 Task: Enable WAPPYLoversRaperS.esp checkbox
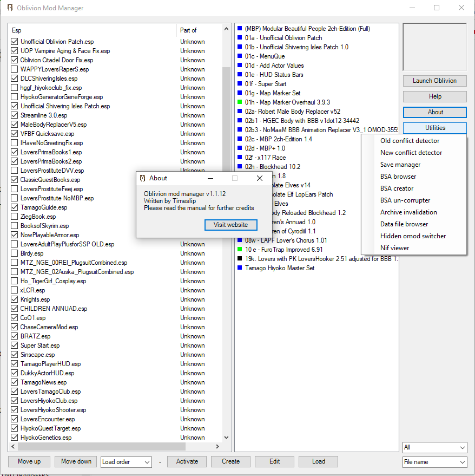tap(14, 69)
